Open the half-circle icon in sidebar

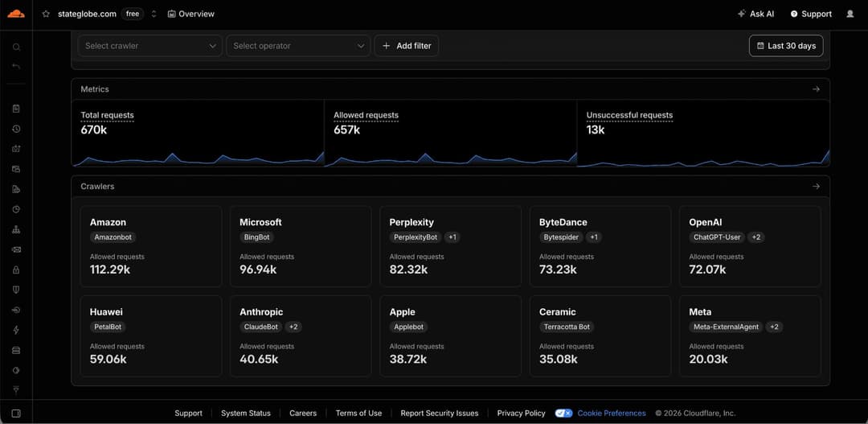(16, 370)
